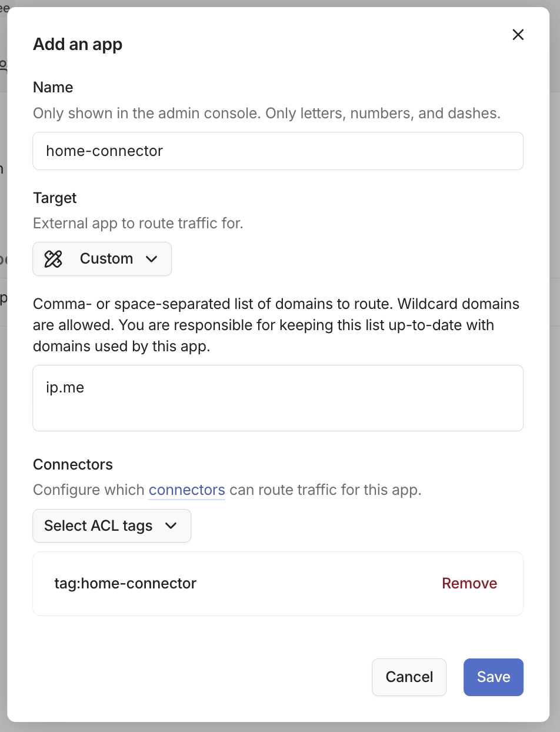Image resolution: width=560 pixels, height=732 pixels.
Task: Click the Name field containing home-connector
Action: (278, 151)
